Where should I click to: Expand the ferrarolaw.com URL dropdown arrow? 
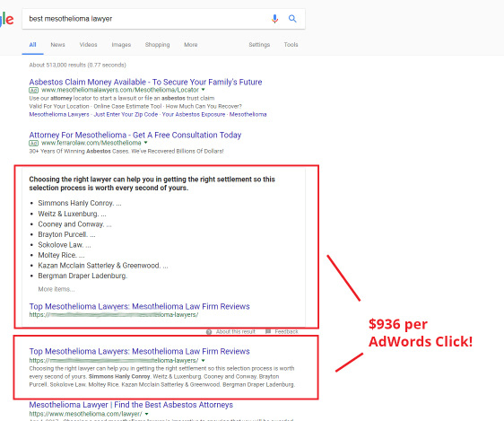145,143
